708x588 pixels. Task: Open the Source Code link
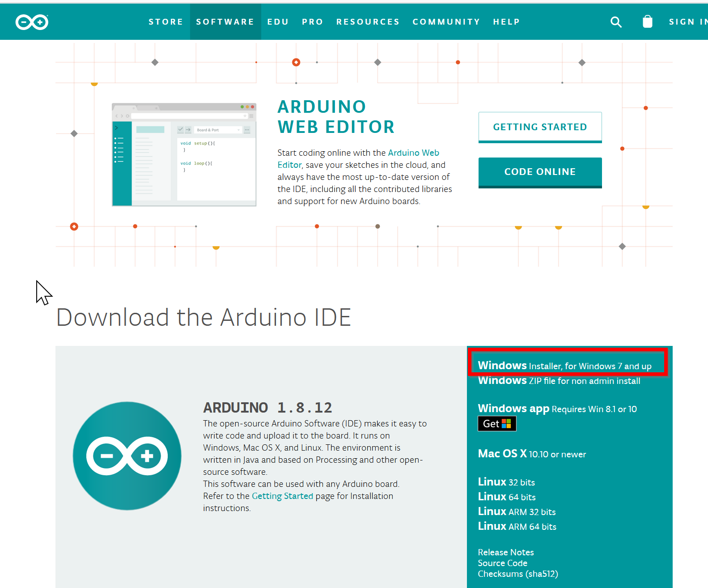tap(502, 563)
